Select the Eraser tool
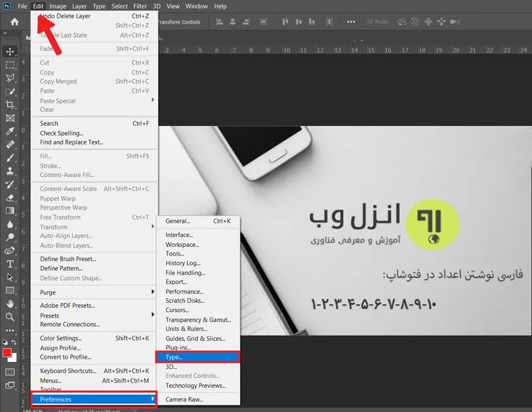This screenshot has width=532, height=412. (x=10, y=198)
